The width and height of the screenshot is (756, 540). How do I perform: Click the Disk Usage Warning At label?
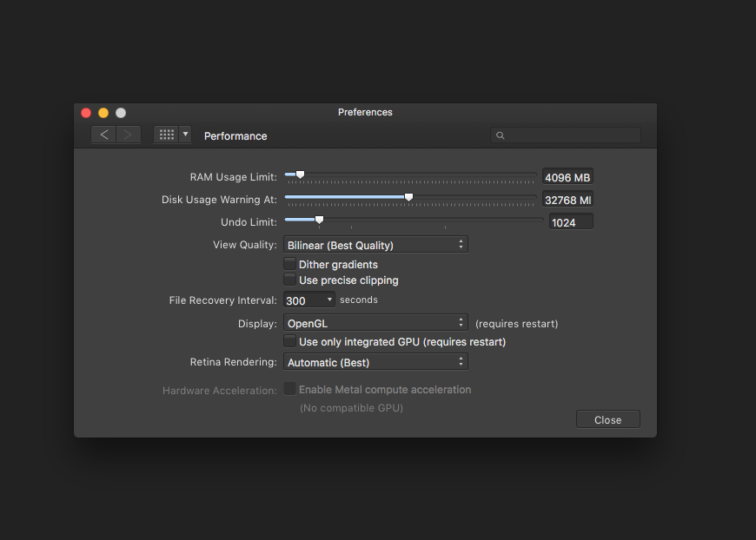[219, 200]
